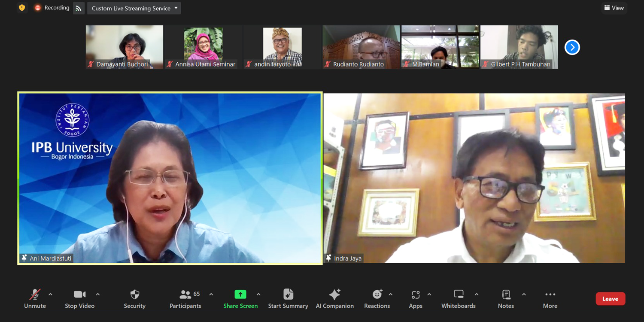Click the encryption shield icon
Screen dimensions: 644x322
[x=22, y=8]
